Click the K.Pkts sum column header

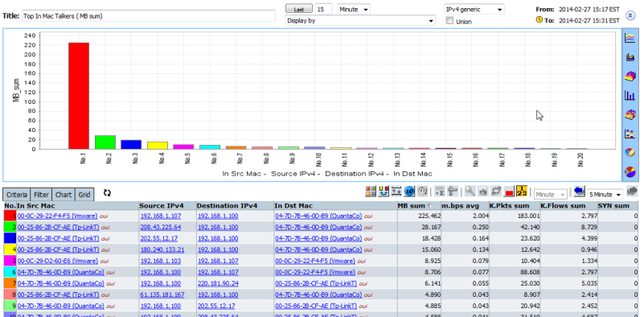pos(515,206)
